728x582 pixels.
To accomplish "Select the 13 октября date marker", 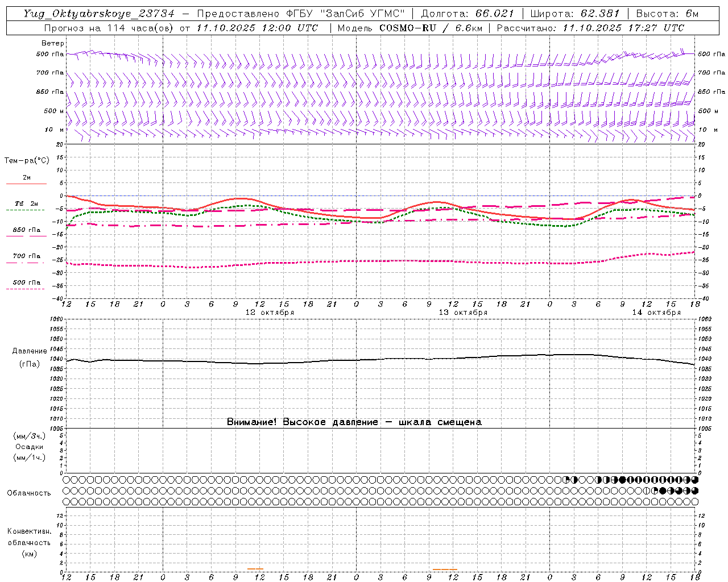I will pos(463,313).
